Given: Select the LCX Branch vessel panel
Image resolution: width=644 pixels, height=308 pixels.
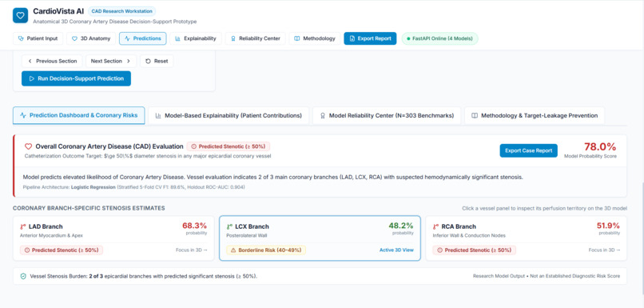Looking at the screenshot, I should pos(320,238).
